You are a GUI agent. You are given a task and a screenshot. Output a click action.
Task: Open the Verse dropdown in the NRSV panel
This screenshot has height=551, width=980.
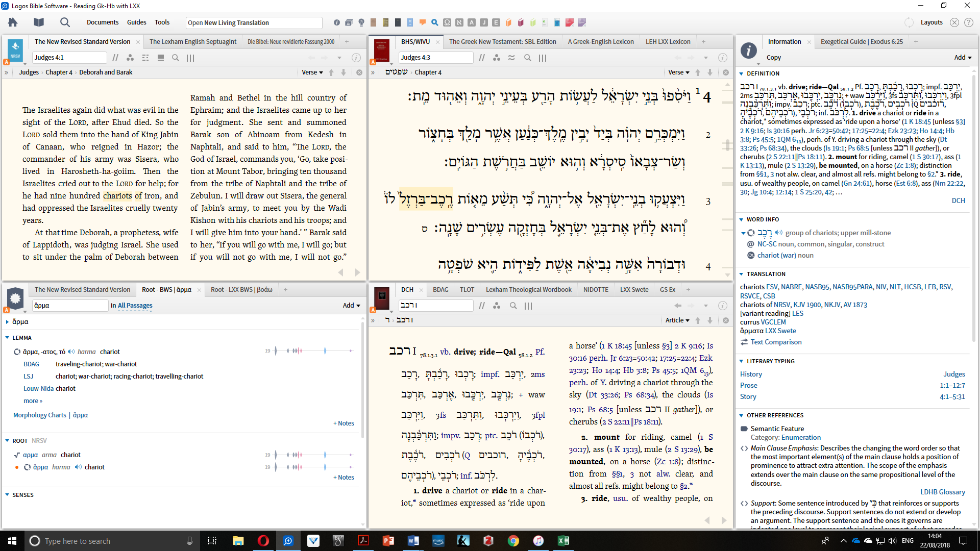coord(312,72)
